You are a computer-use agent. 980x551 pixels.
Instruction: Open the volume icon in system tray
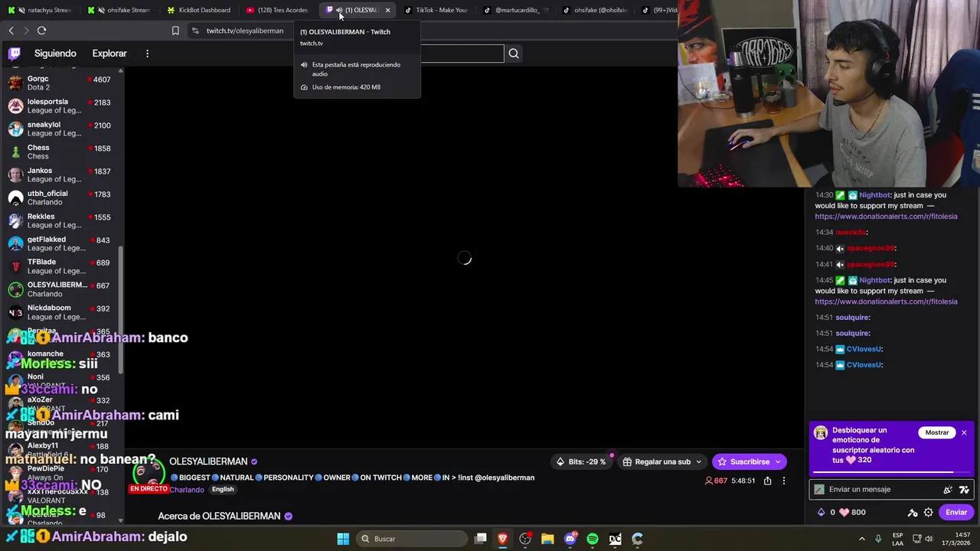click(x=929, y=539)
